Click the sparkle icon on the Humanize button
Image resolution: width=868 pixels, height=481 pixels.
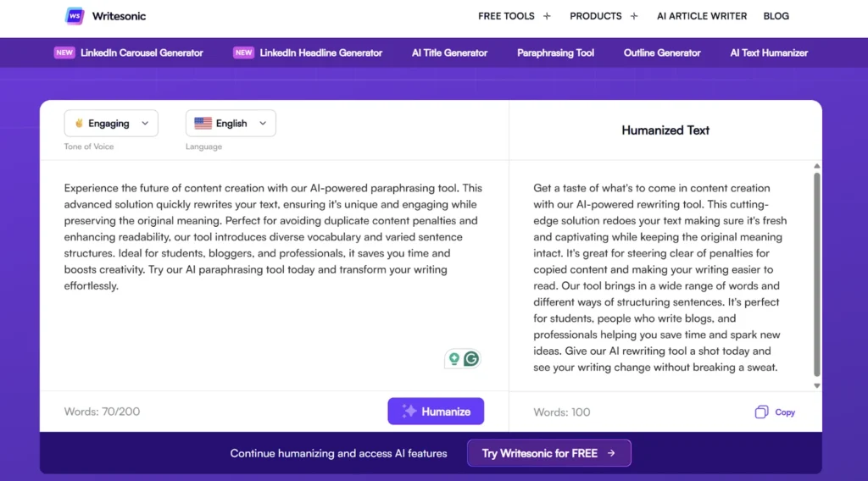point(409,411)
